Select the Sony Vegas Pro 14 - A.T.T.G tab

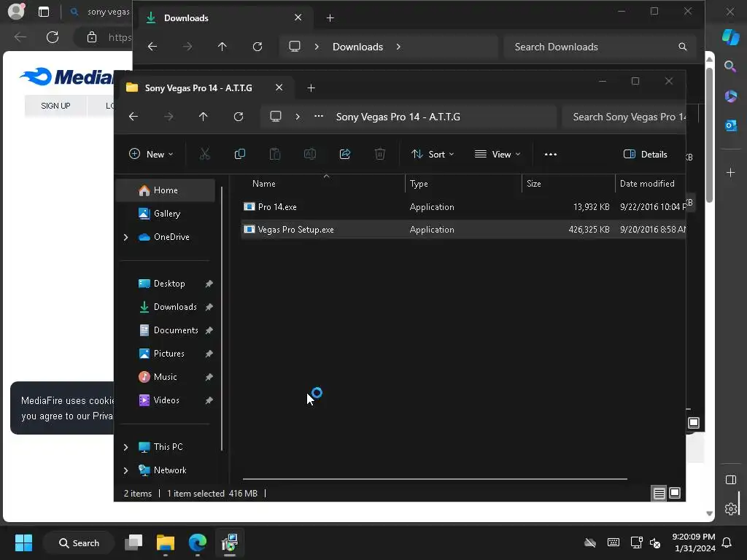pos(205,87)
